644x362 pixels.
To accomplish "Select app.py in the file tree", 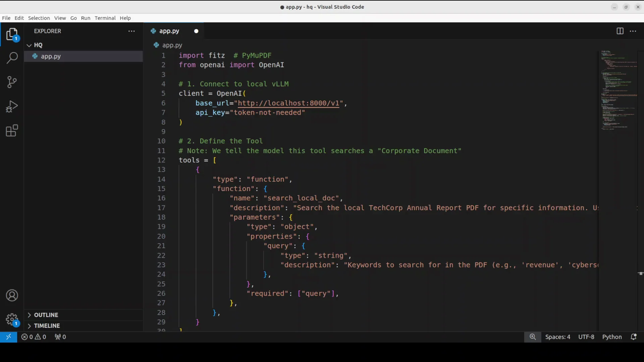I will [x=51, y=56].
